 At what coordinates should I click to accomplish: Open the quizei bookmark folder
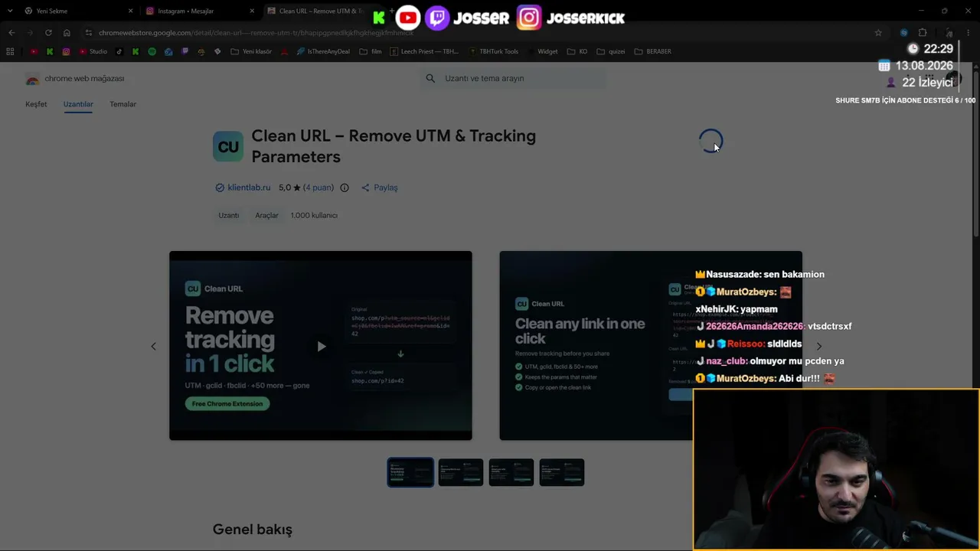click(x=611, y=51)
